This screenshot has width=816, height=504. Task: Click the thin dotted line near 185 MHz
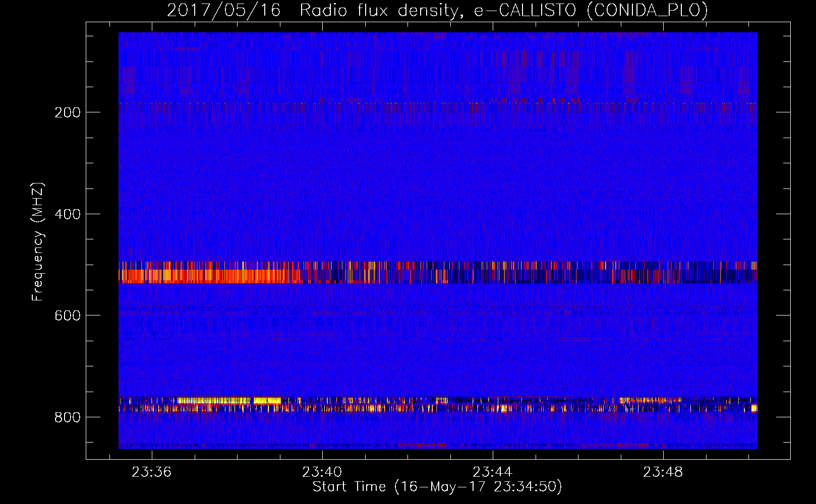tap(438, 103)
